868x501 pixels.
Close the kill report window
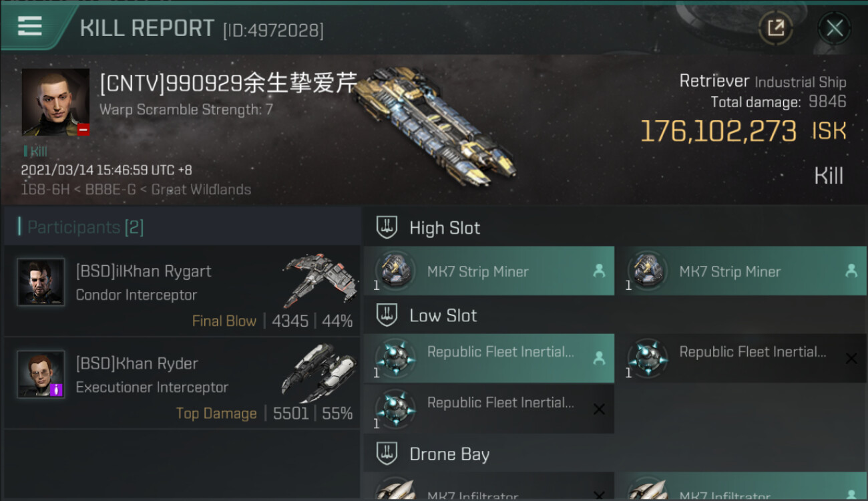click(x=834, y=28)
